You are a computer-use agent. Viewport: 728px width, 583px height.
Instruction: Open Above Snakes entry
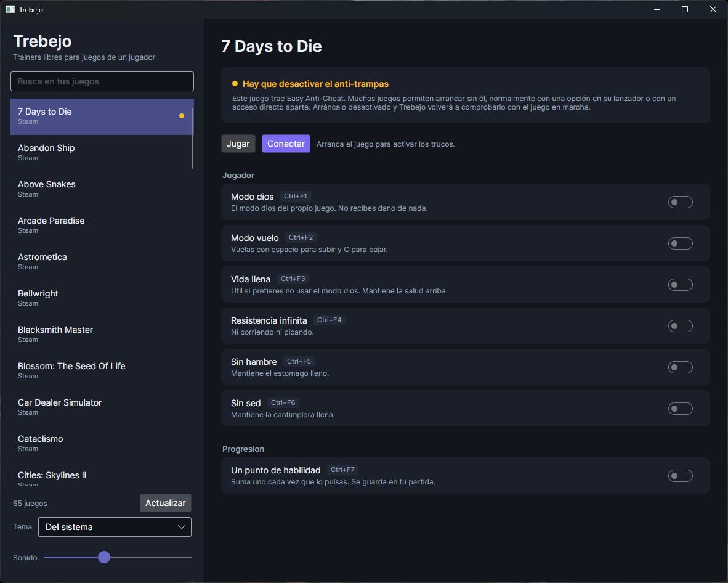point(101,189)
